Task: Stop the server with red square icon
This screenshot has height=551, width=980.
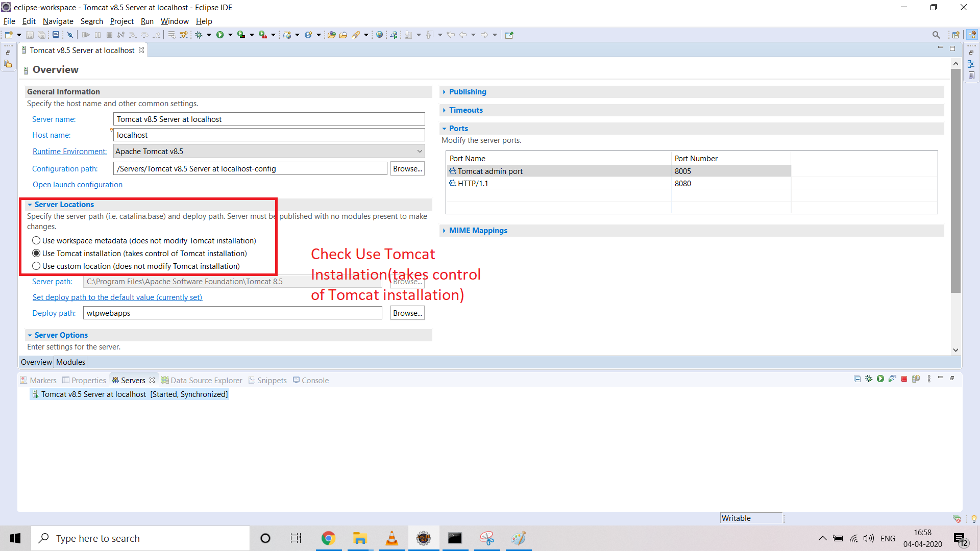Action: click(x=904, y=379)
